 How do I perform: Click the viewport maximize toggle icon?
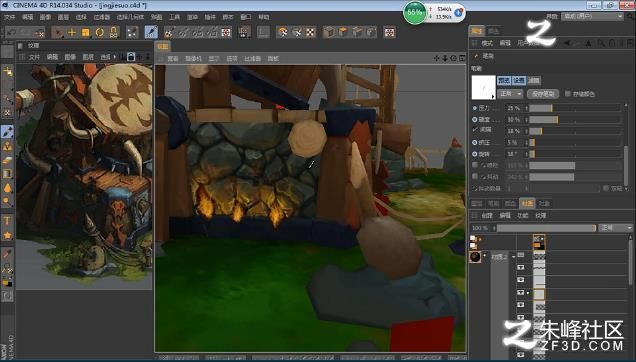point(462,58)
